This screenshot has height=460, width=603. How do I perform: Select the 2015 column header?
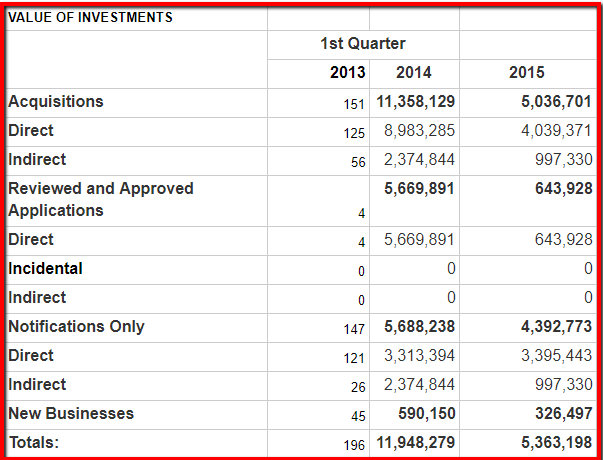[x=526, y=73]
